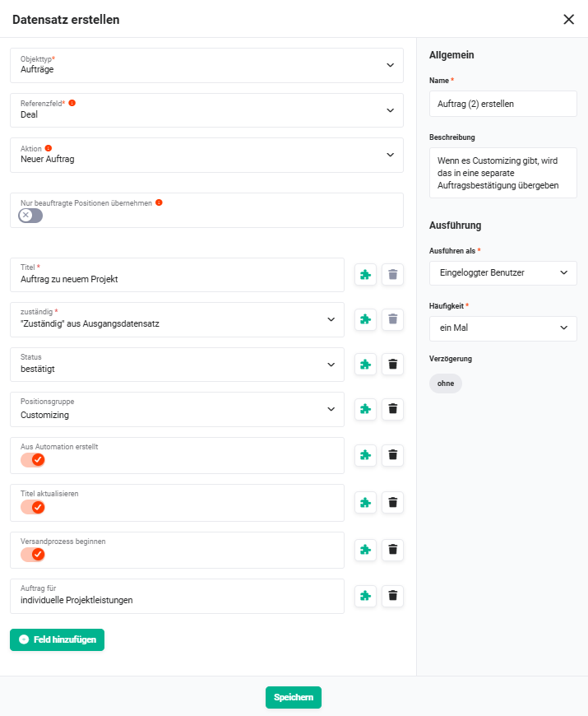
Task: Open the Objekttyp dropdown showing Aufträge
Action: click(206, 65)
